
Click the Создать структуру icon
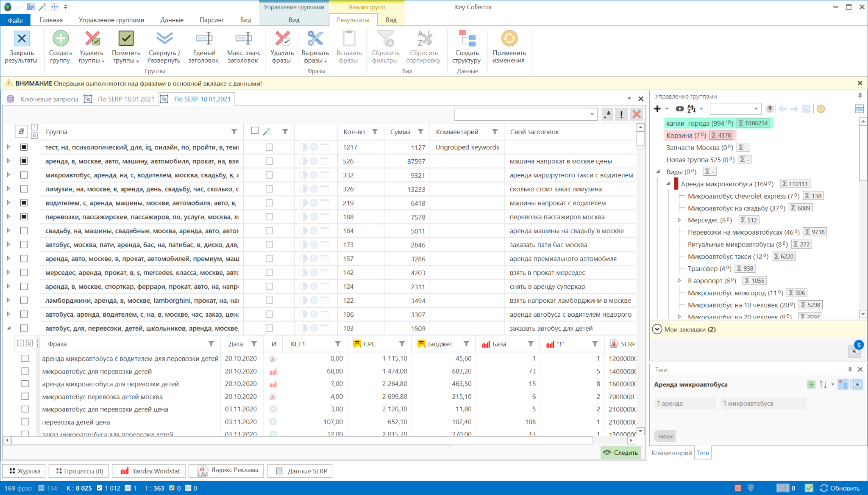coord(467,39)
